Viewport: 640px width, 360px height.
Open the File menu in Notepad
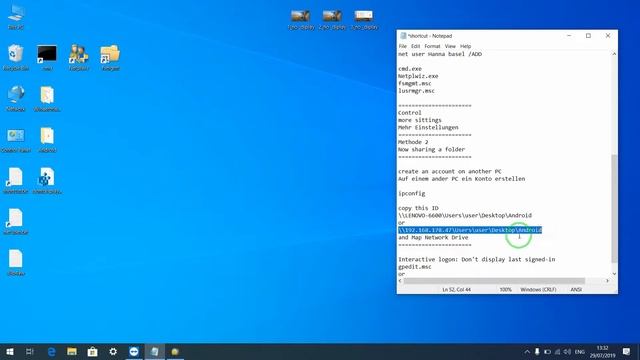(403, 46)
